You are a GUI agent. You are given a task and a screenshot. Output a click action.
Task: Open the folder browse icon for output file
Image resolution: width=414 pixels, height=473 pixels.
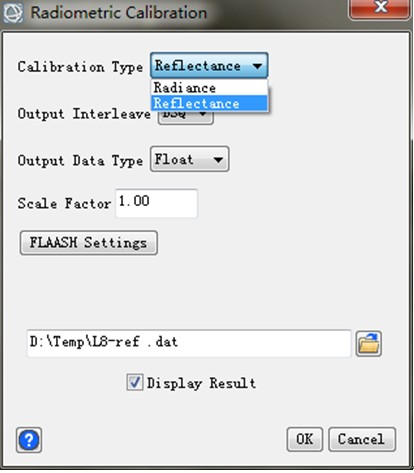pyautogui.click(x=368, y=344)
